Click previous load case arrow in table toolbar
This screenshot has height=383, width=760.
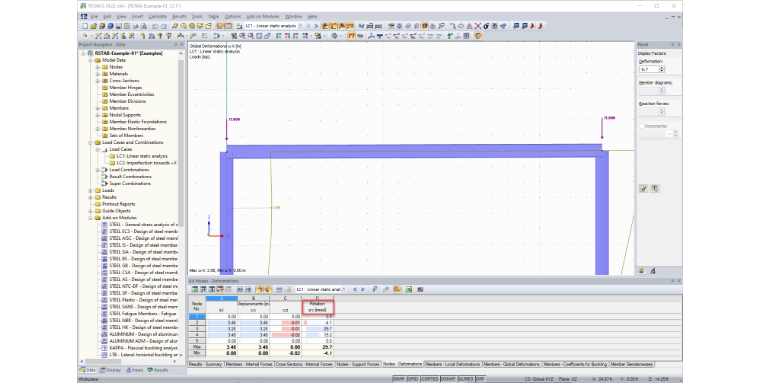354,289
